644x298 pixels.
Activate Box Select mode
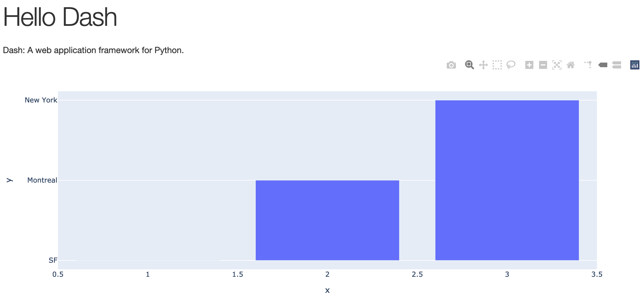(497, 65)
